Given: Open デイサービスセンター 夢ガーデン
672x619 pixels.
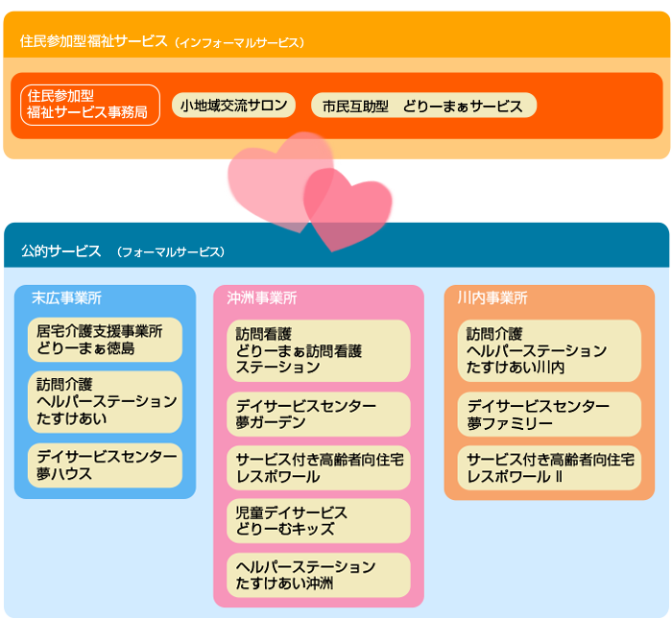Looking at the screenshot, I should tap(318, 415).
